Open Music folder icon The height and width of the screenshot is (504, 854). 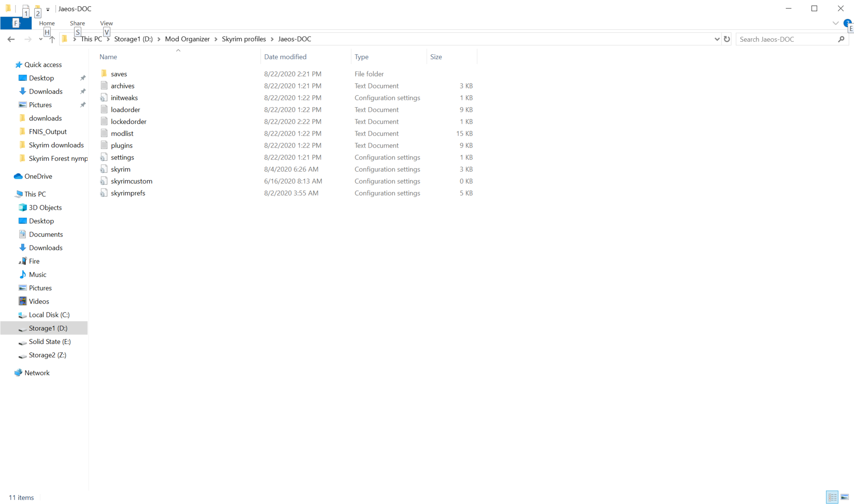[22, 275]
